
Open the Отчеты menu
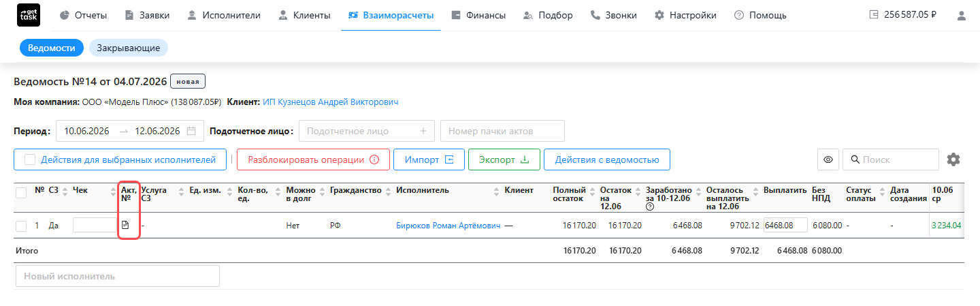coord(84,15)
